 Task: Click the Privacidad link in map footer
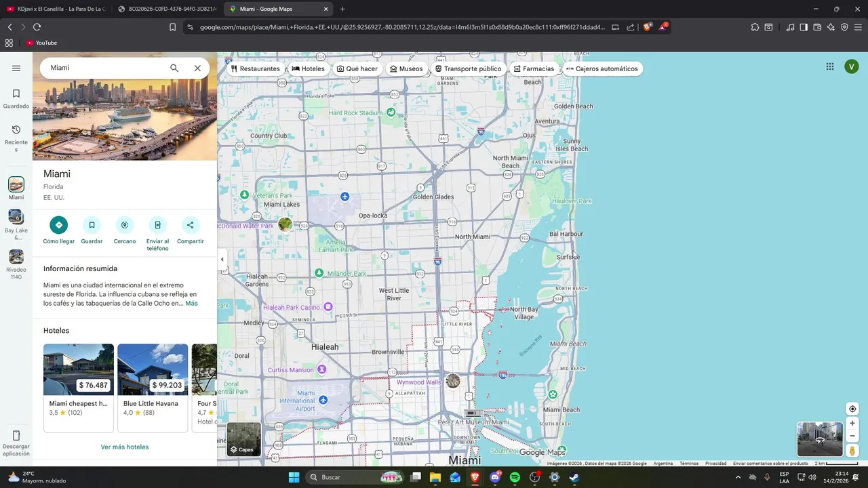point(715,464)
